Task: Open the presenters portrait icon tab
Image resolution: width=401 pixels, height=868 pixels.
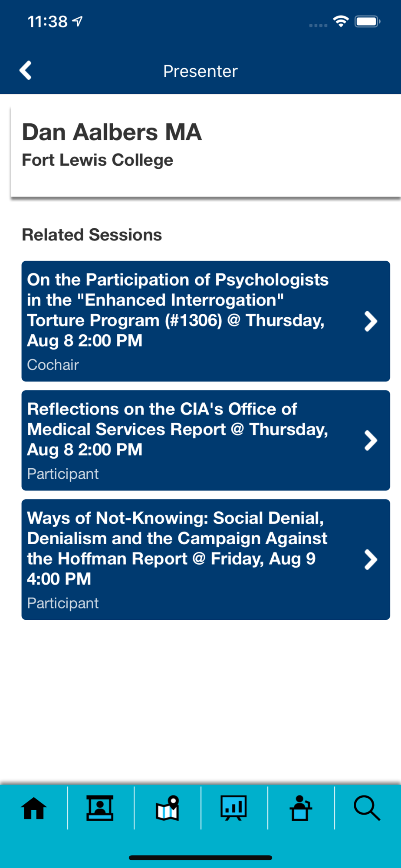Action: pyautogui.click(x=100, y=808)
